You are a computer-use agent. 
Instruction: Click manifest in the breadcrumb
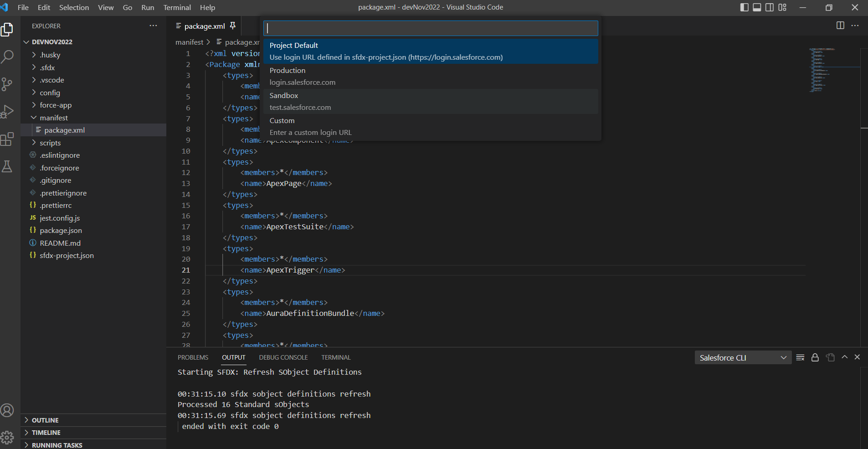pos(189,42)
